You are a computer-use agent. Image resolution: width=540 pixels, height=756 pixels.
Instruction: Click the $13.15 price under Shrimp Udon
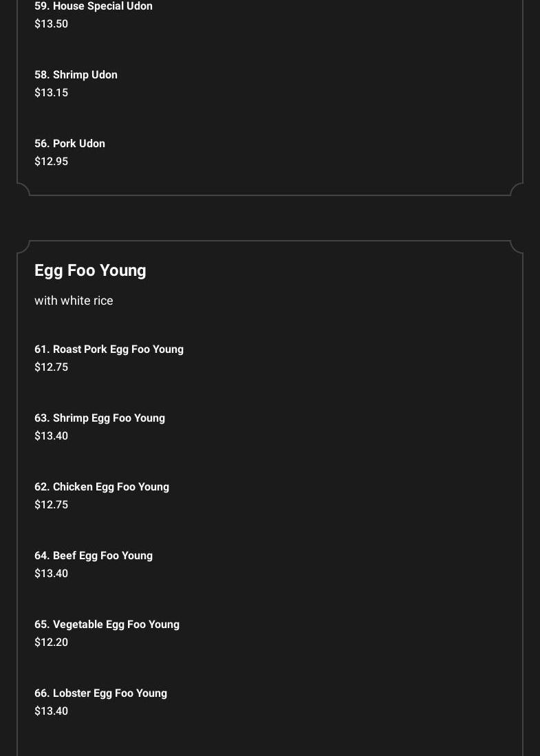pos(52,93)
